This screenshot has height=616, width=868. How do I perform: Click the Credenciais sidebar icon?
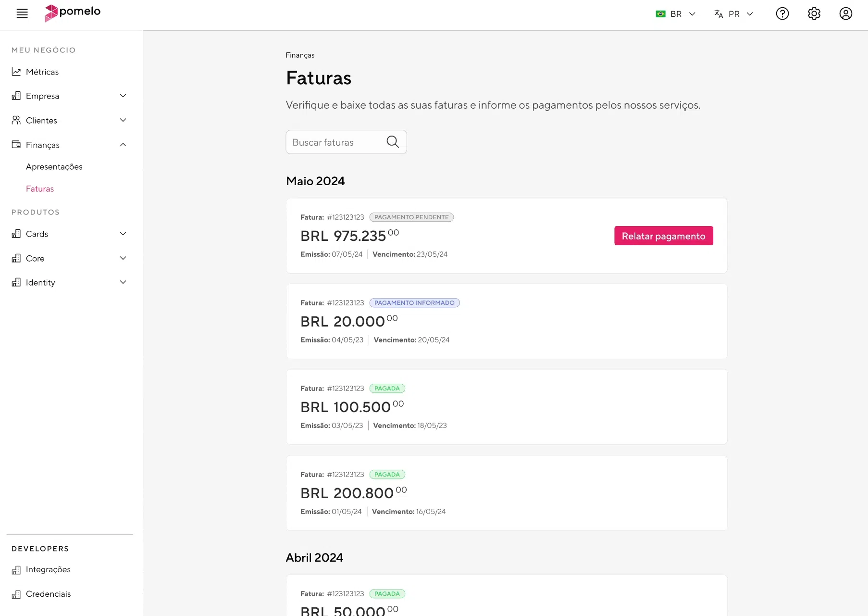point(16,594)
